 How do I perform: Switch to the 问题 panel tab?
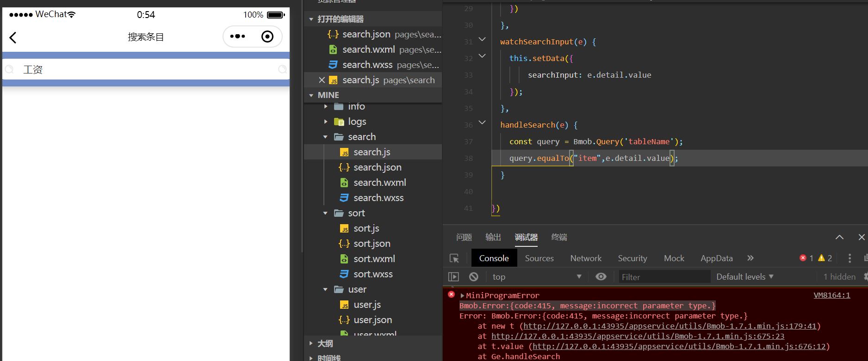(464, 237)
